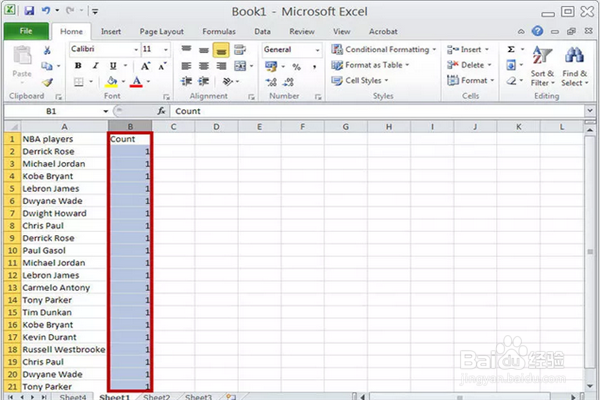Increase font size with Grow Font icon
This screenshot has width=600, height=400.
point(145,66)
